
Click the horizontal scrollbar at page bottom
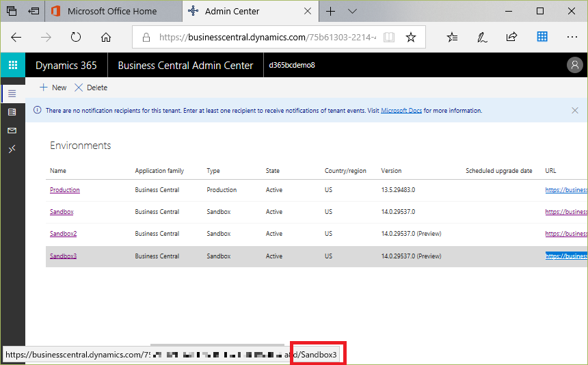(217, 344)
